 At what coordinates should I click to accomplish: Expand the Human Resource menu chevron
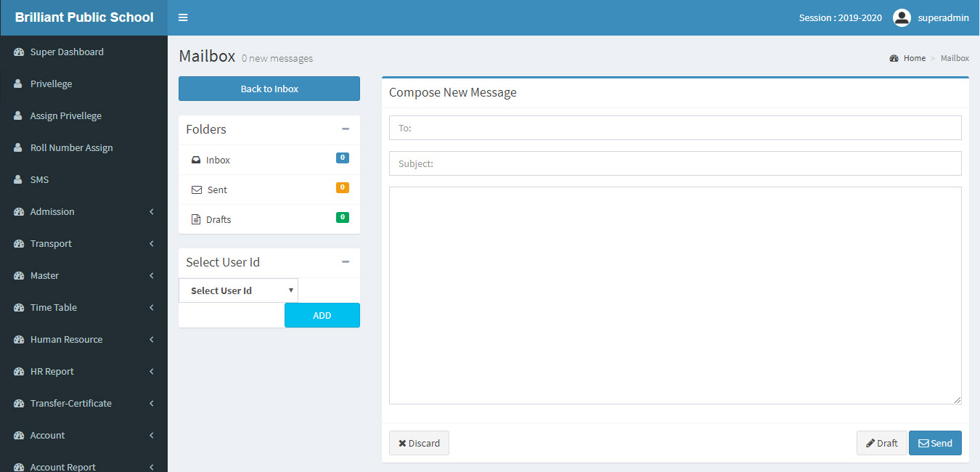151,340
